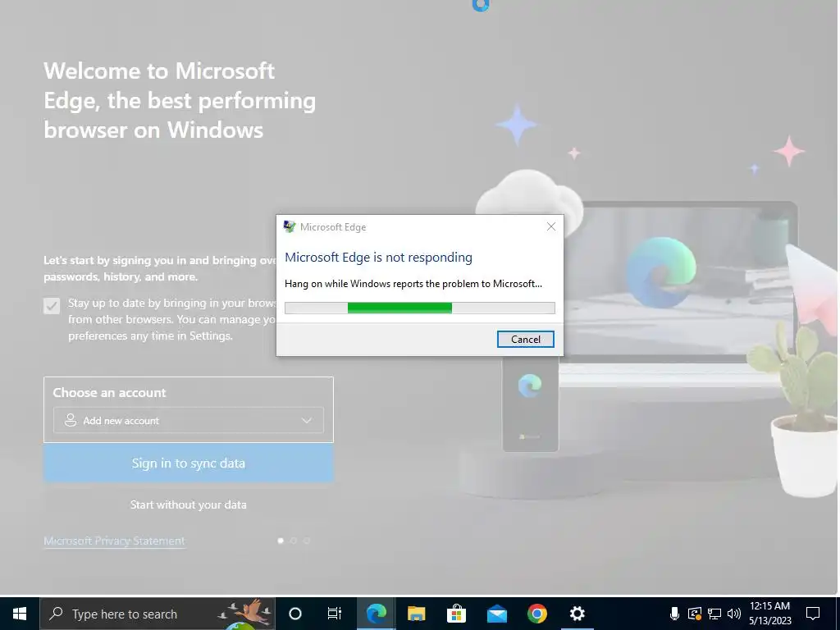Launch Microsoft Store from the taskbar
This screenshot has height=630, width=840.
456,614
